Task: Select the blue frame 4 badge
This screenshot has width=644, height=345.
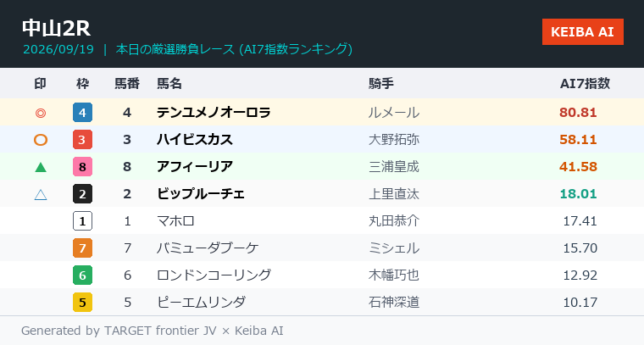Action: coord(82,113)
